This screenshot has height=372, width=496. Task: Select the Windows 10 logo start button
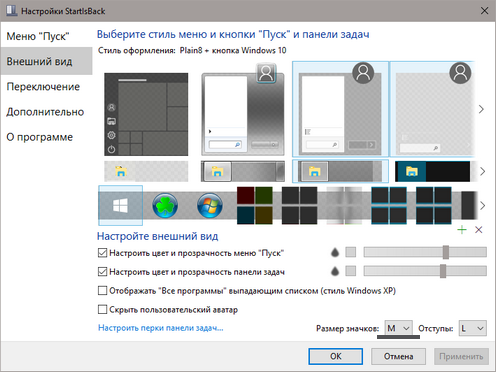[120, 205]
